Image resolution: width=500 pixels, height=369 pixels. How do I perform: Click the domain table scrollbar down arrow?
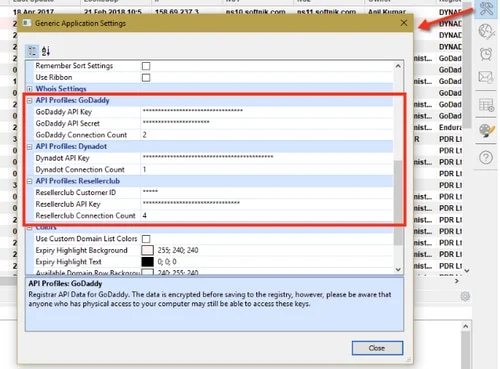(467, 271)
